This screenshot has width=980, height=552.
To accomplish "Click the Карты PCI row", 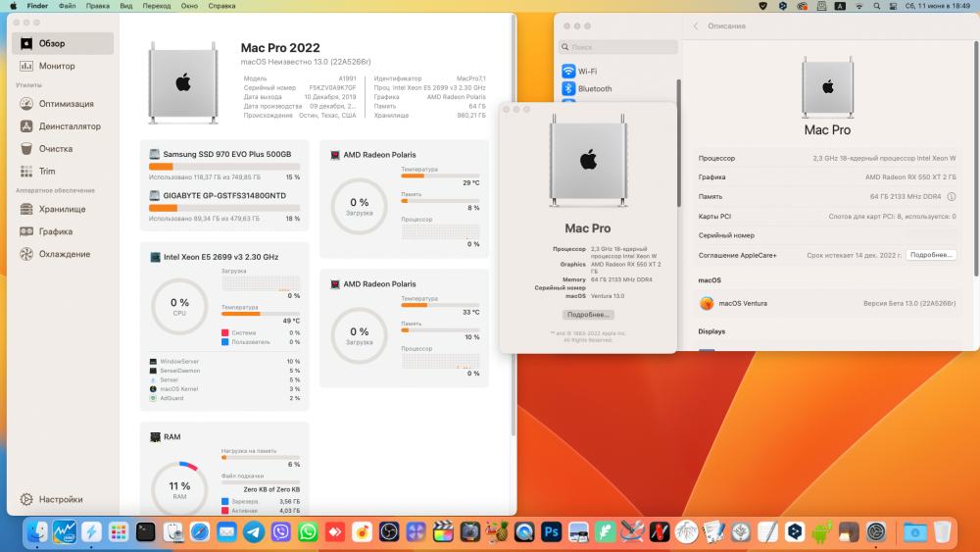I will pyautogui.click(x=827, y=217).
